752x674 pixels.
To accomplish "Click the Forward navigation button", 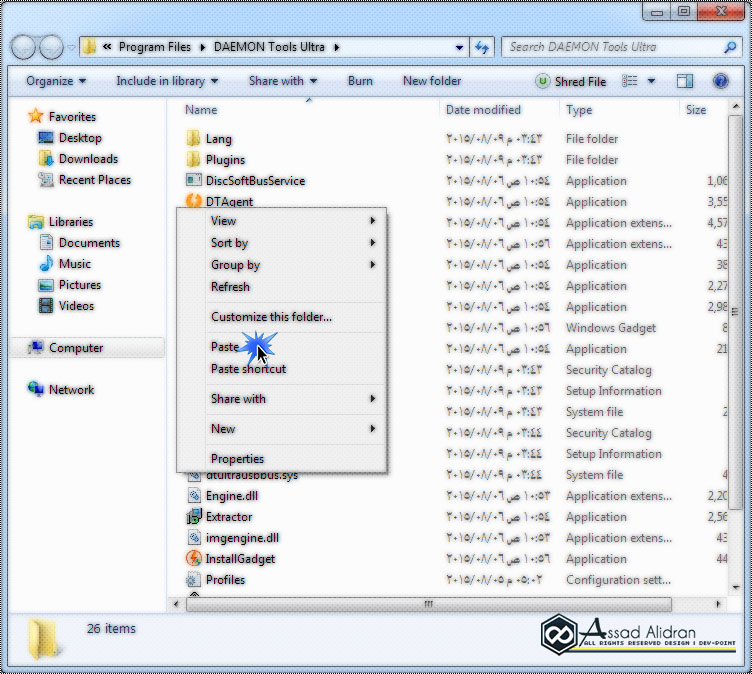I will pos(51,47).
